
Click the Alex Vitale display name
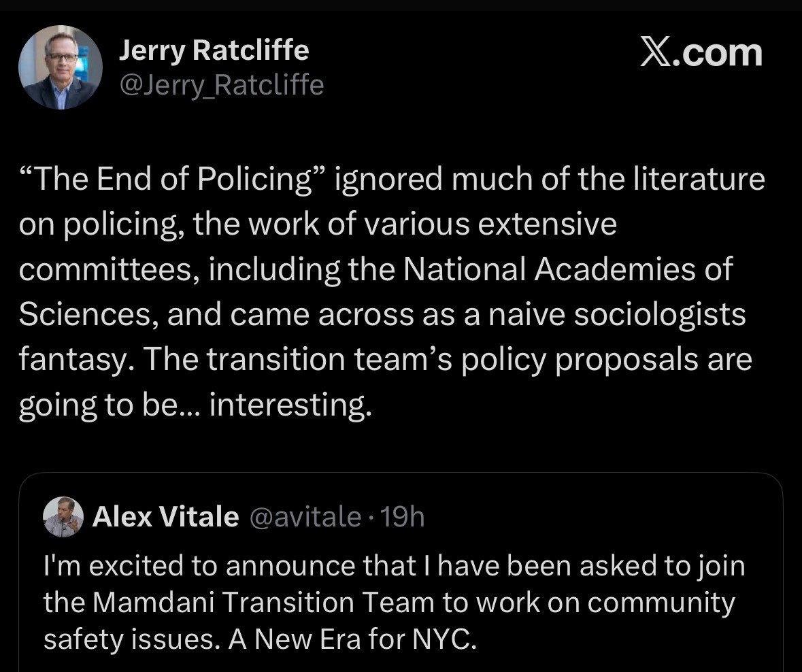[165, 518]
